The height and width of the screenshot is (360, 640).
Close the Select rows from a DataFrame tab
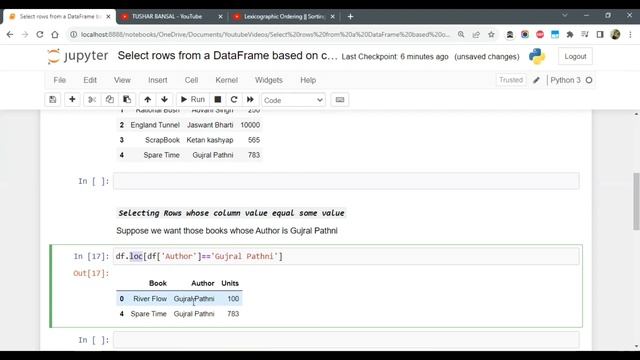point(108,17)
